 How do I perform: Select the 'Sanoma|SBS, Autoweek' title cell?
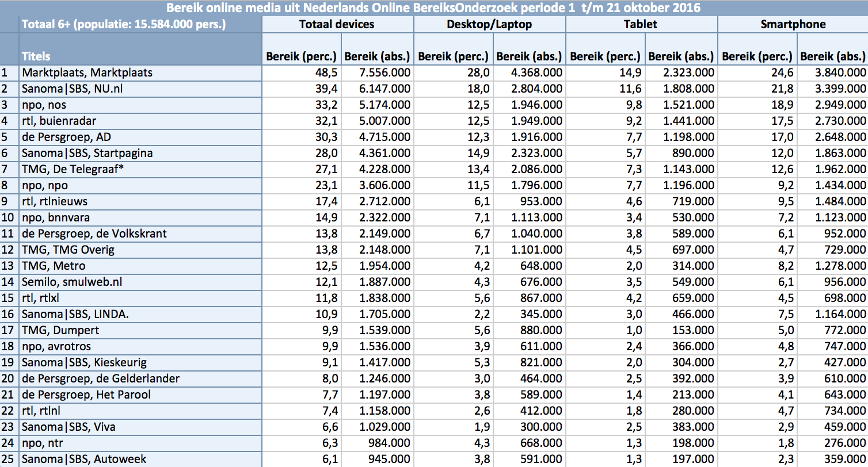[84, 459]
